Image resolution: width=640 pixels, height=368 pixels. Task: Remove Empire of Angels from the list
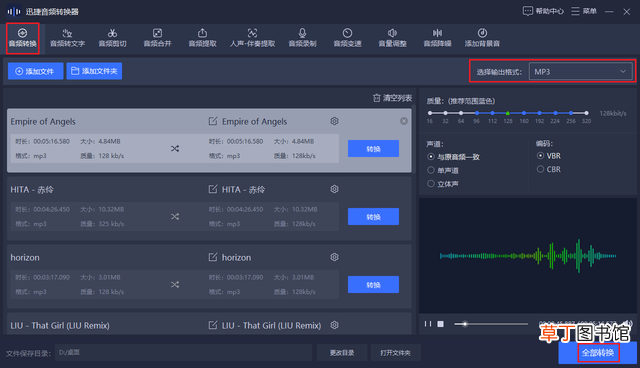pos(404,121)
